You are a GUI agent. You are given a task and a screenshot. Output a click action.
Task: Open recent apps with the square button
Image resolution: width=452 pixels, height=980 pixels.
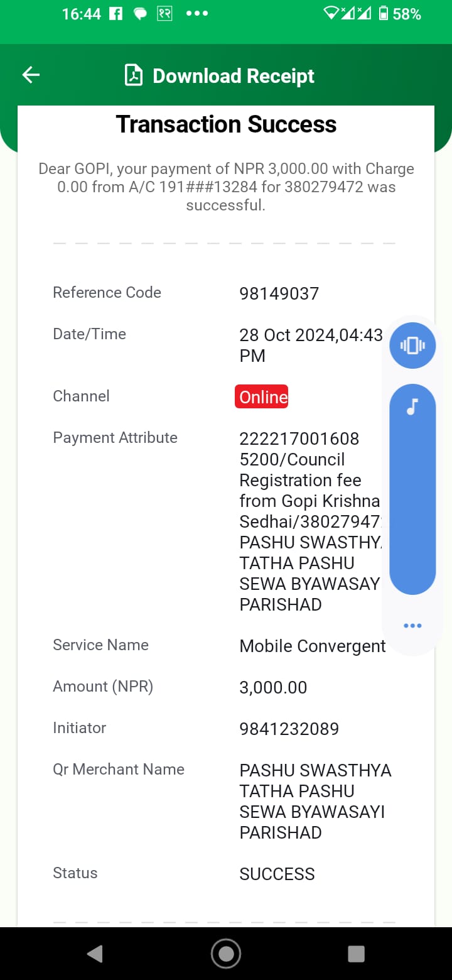[356, 954]
